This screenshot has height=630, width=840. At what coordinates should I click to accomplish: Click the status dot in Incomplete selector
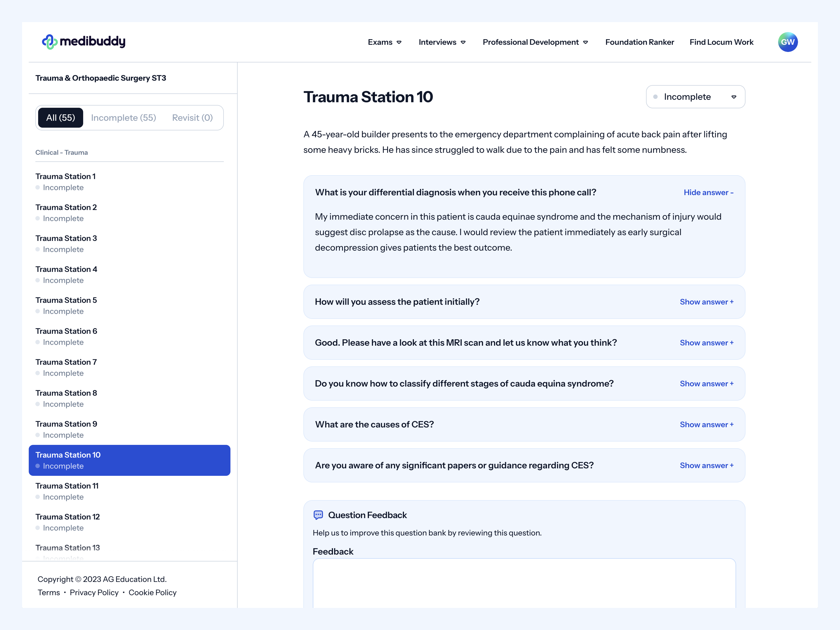[655, 97]
